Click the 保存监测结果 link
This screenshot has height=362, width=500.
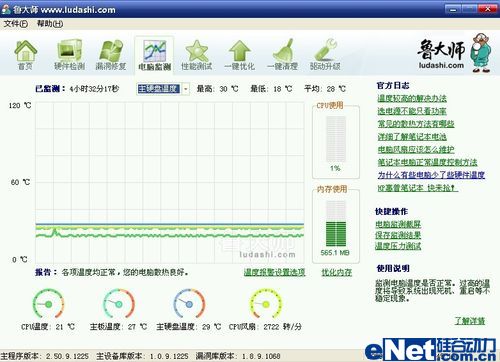(x=398, y=235)
